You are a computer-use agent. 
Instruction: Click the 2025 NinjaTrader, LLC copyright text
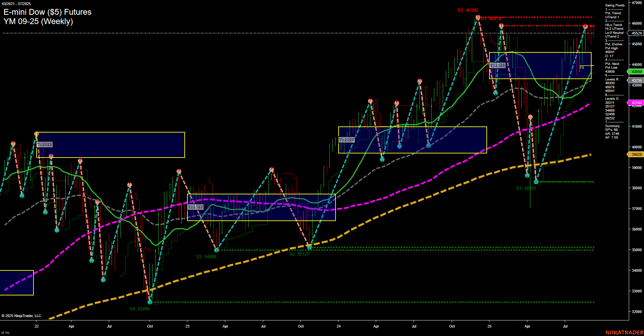tap(22, 315)
